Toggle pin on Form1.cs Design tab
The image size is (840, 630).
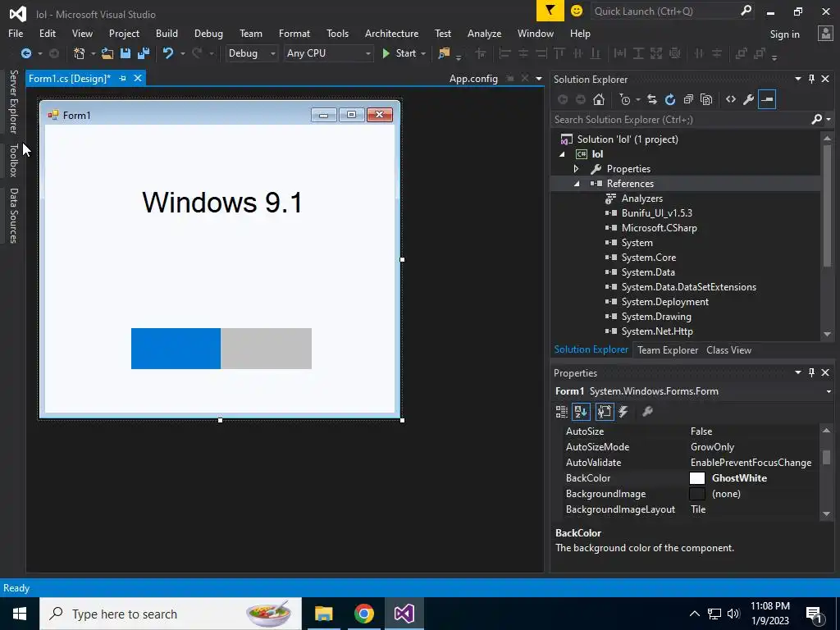click(123, 78)
